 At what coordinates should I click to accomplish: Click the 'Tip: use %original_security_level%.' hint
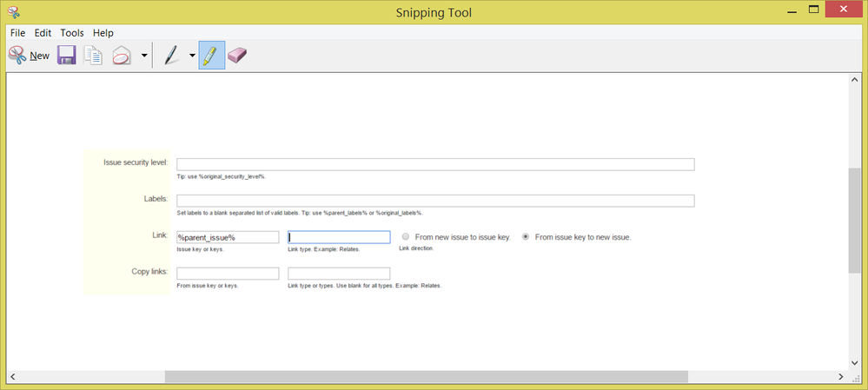point(222,176)
